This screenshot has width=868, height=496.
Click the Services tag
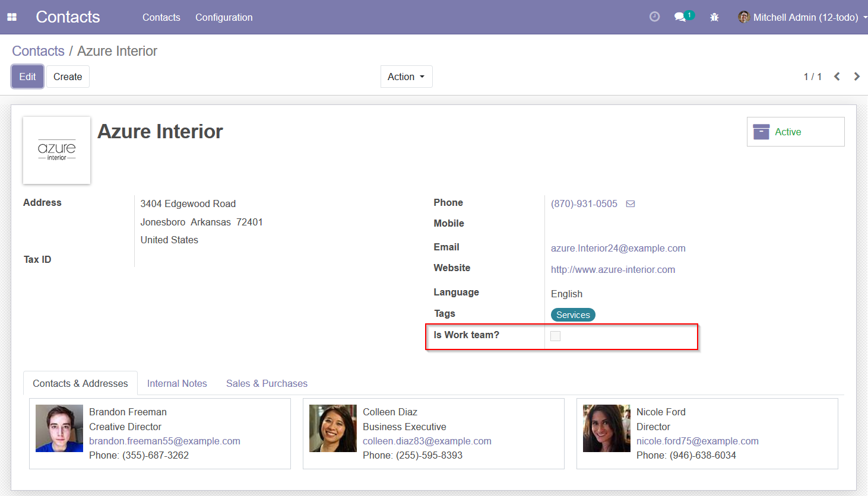pos(573,315)
